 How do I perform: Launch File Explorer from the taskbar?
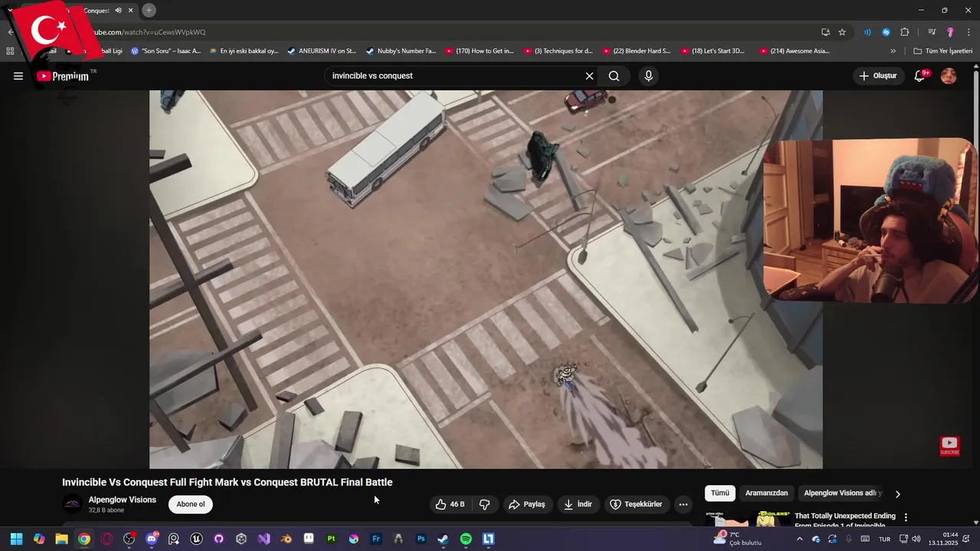coord(61,539)
